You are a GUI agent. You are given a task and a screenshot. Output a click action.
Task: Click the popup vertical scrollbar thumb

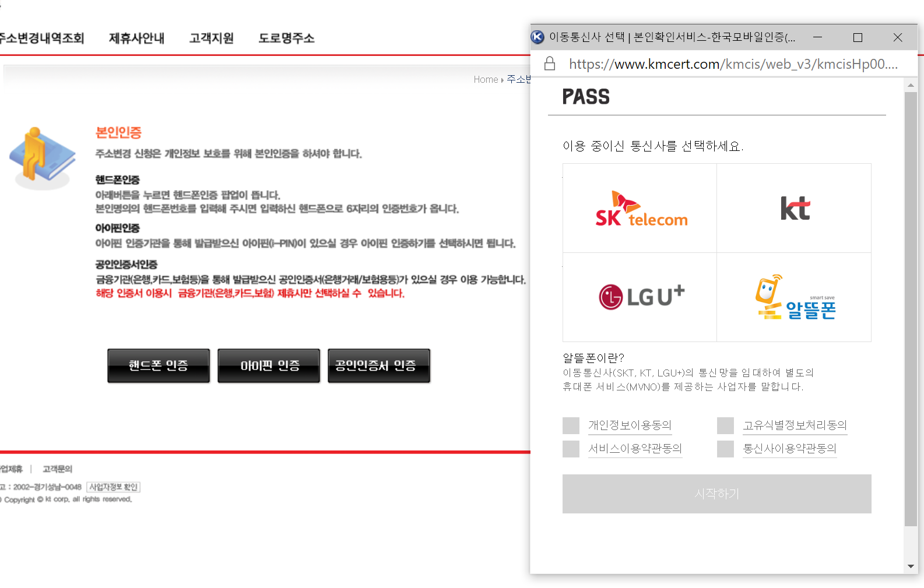(911, 309)
